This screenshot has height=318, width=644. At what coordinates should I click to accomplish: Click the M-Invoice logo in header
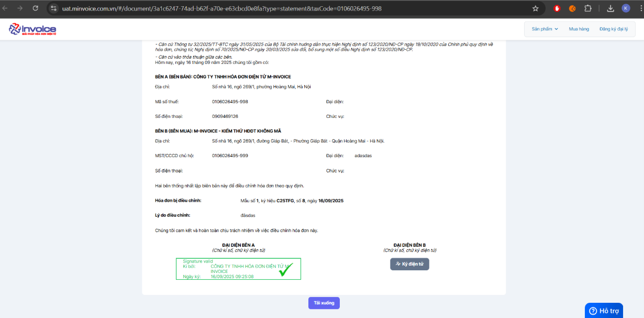coord(32,29)
